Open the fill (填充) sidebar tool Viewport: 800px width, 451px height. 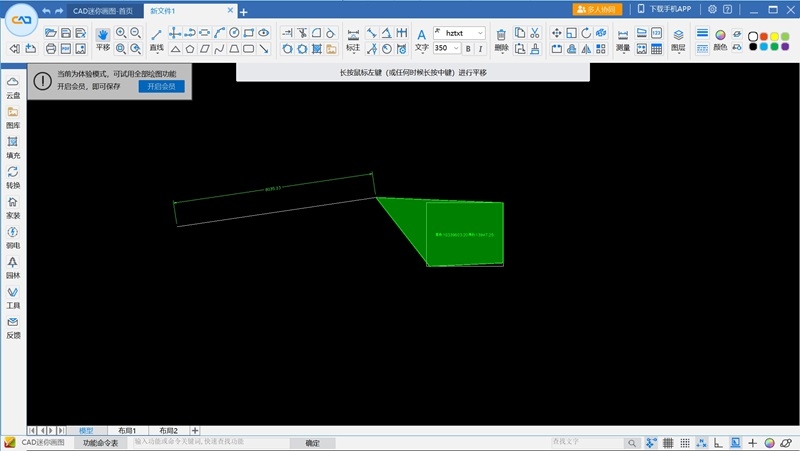tap(13, 148)
